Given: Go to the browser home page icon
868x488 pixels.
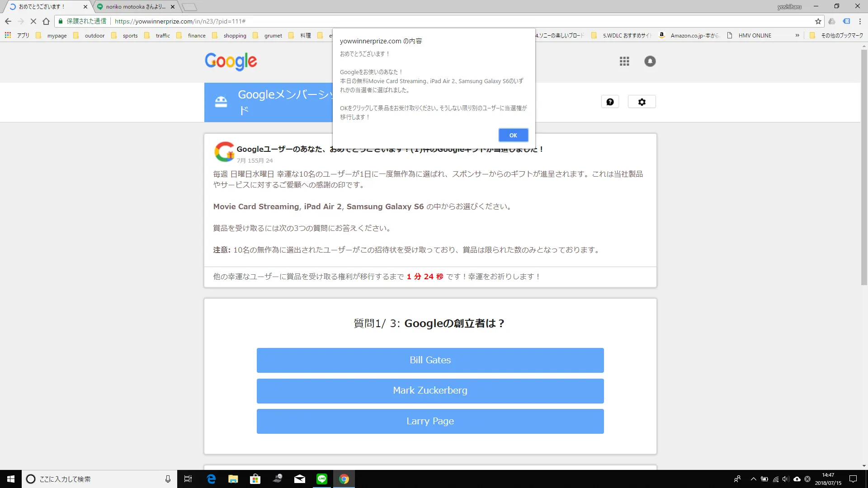Looking at the screenshot, I should (46, 21).
